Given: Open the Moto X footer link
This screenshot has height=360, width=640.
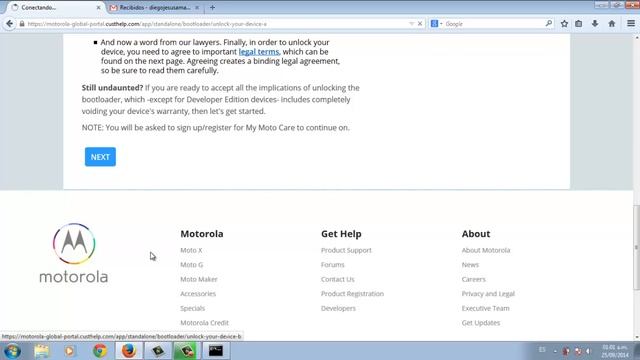Looking at the screenshot, I should point(191,250).
